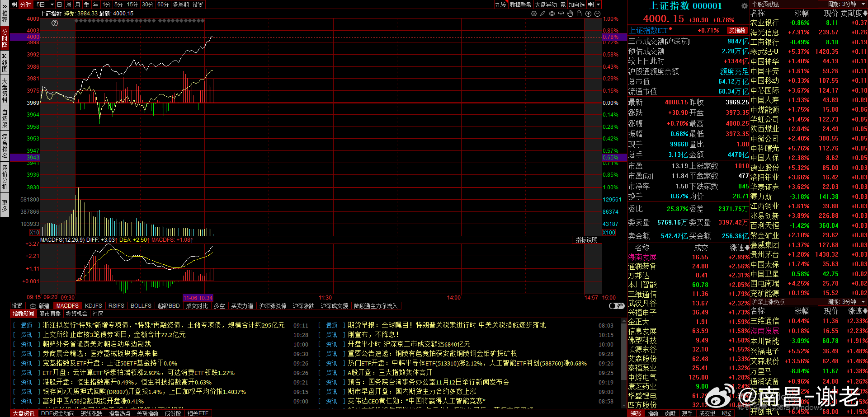Image resolution: width=868 pixels, height=417 pixels.
Task: Open gear settings beside 上证指数 000001
Action: [744, 6]
